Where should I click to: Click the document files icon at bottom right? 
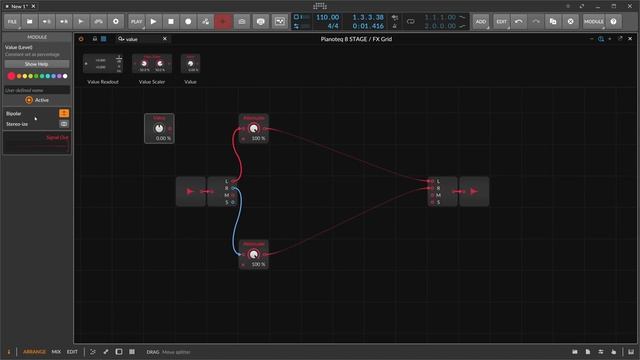pyautogui.click(x=588, y=352)
